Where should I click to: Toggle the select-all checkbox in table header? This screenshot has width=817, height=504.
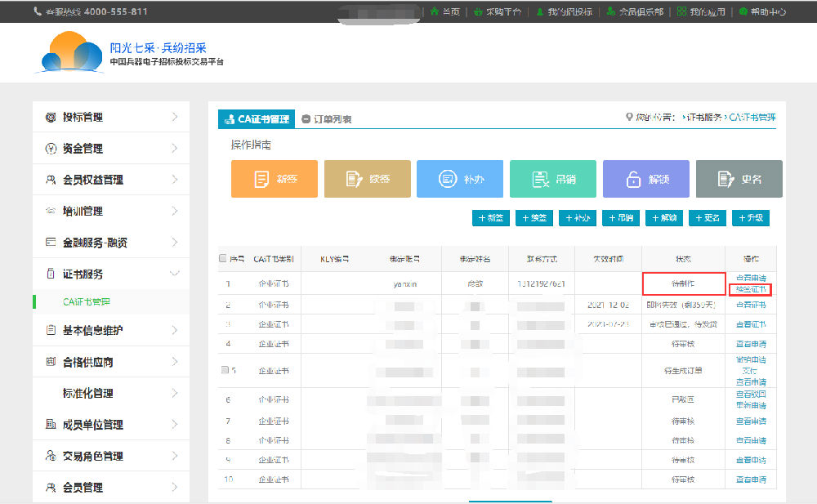coord(222,258)
